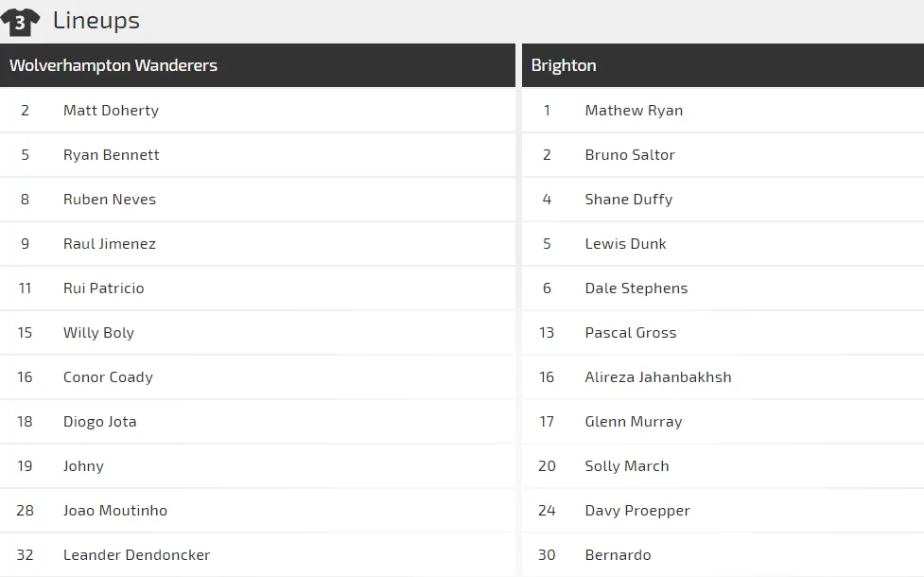Select Willy Boly from Wolves lineup
This screenshot has height=577, width=924.
point(98,332)
